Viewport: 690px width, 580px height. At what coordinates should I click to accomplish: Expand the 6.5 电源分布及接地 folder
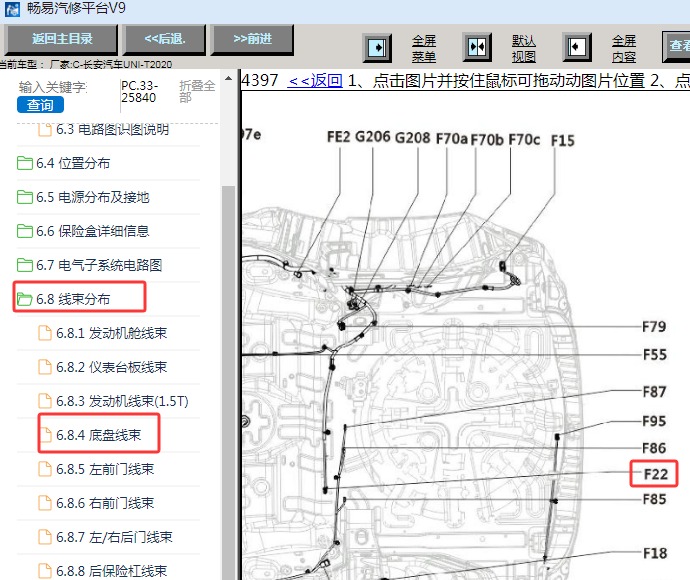92,197
